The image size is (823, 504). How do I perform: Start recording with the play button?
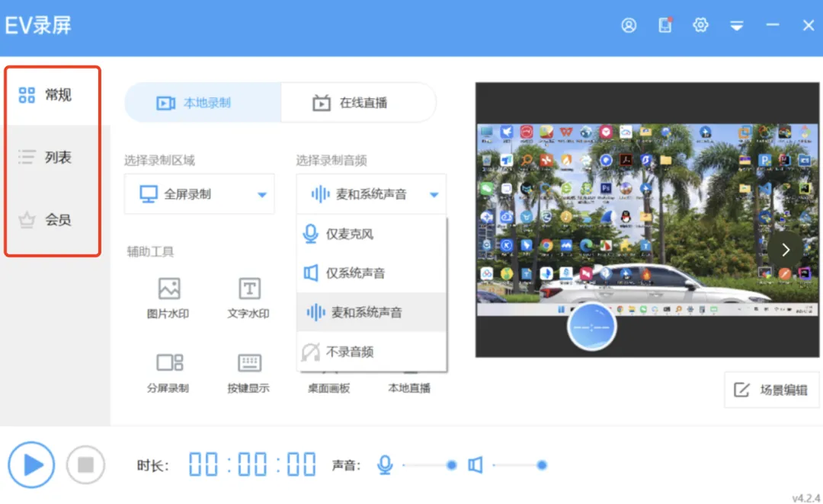pos(31,464)
